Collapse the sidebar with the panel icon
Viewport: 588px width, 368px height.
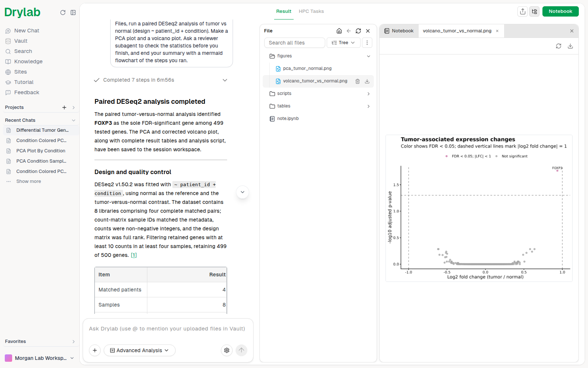click(73, 13)
